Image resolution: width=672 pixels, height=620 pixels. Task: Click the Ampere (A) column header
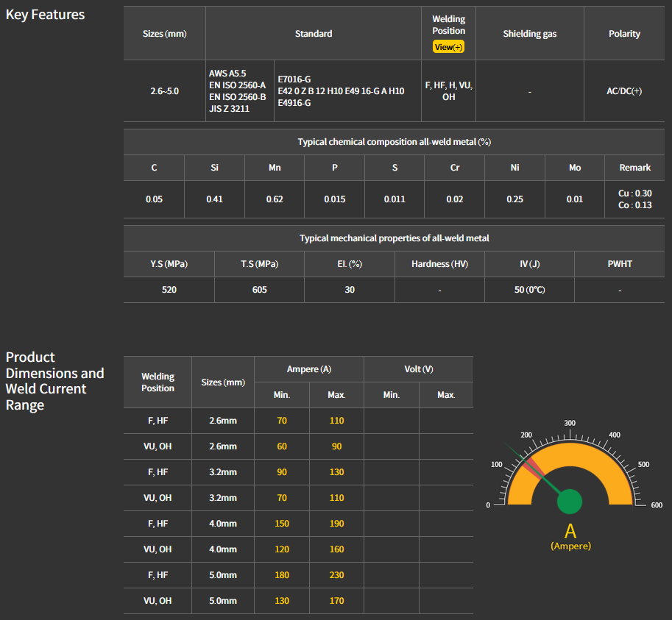308,369
